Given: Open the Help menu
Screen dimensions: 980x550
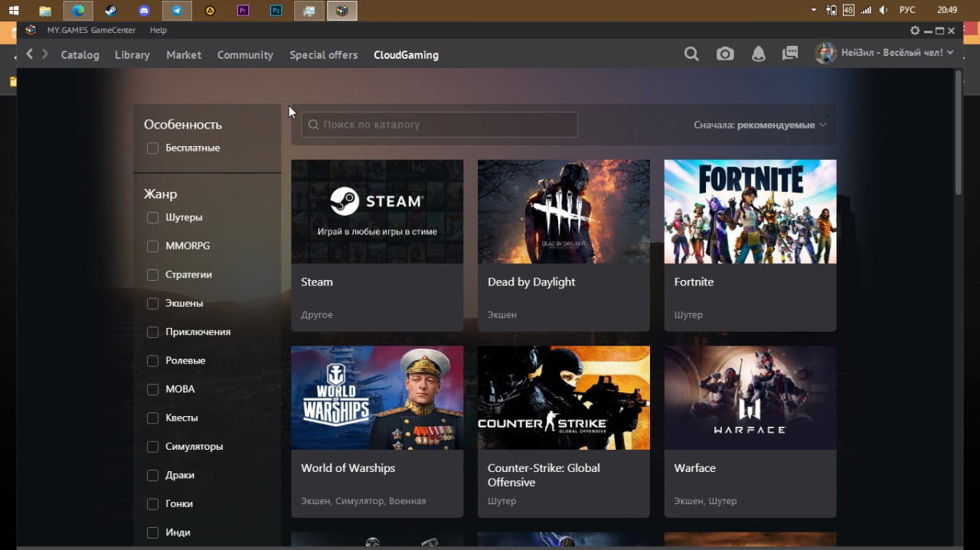Looking at the screenshot, I should point(158,31).
